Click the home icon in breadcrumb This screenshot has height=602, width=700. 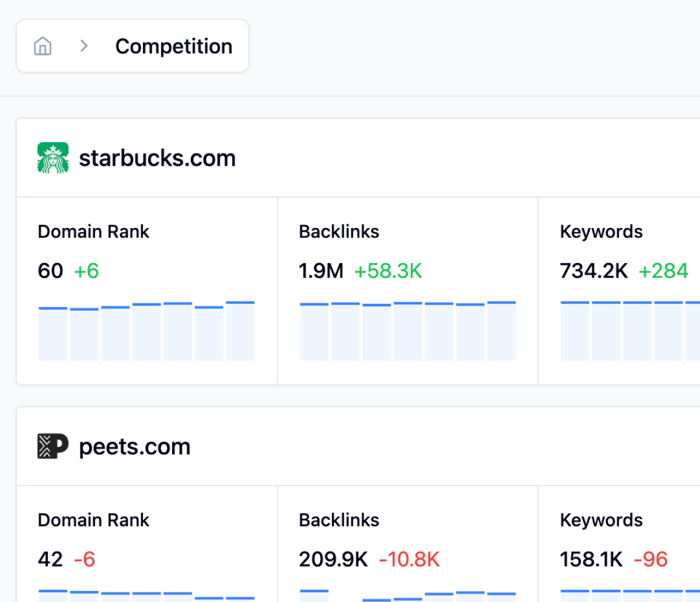tap(43, 46)
